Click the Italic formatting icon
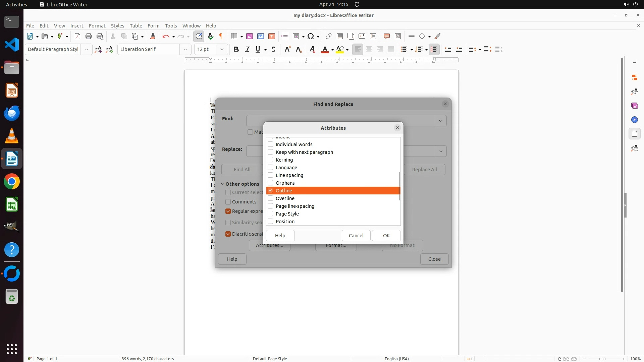The width and height of the screenshot is (644, 362). tap(247, 49)
